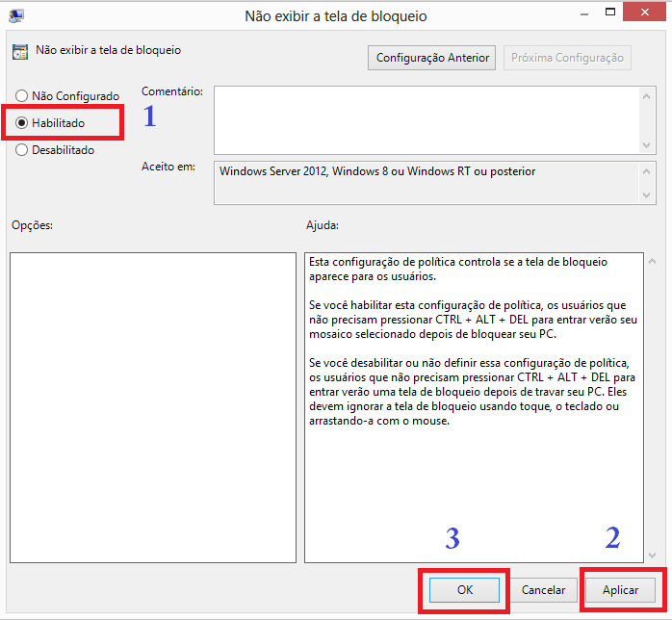The height and width of the screenshot is (620, 672).
Task: Maximize the policy settings window
Action: (599, 13)
